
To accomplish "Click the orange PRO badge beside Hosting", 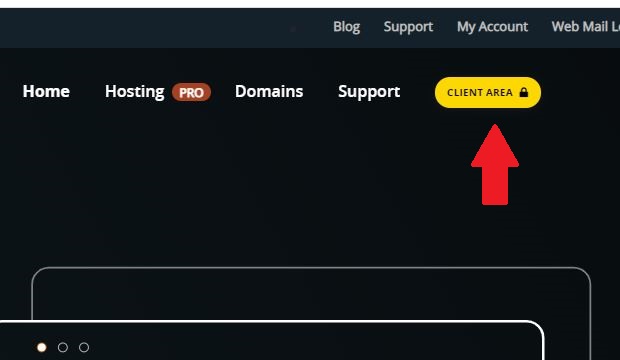I will point(191,92).
